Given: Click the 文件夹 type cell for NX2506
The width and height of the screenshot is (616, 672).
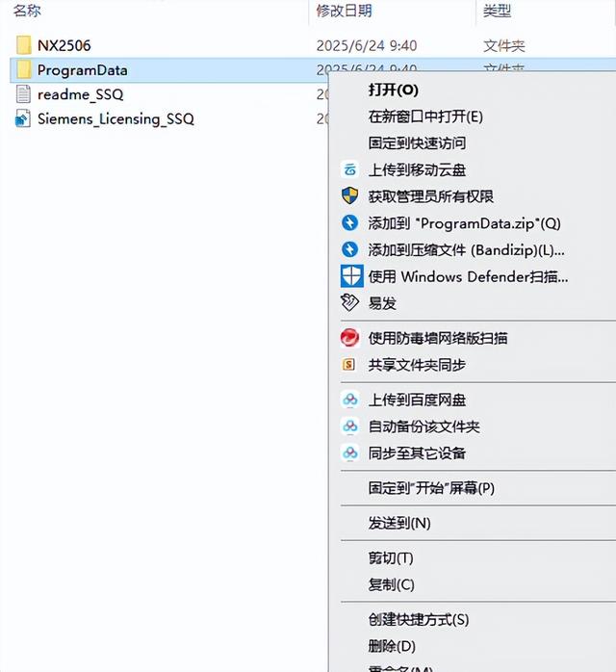Looking at the screenshot, I should coord(504,45).
